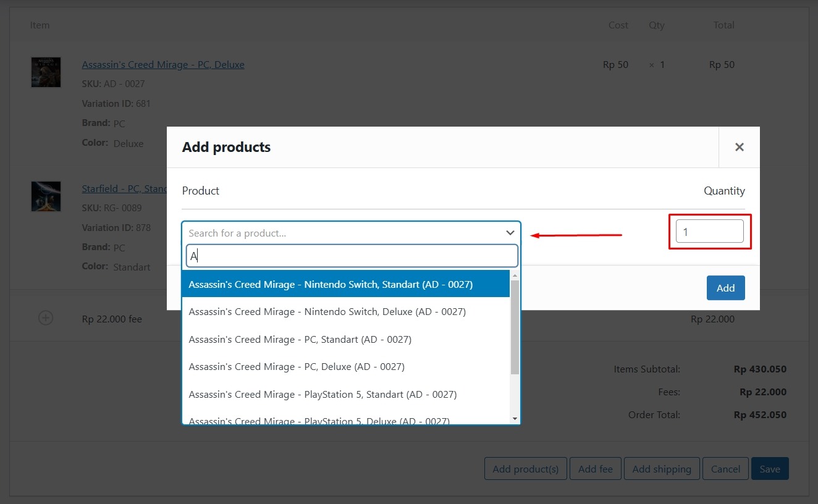Click the Rp 50 cost of Assassin's Creed
This screenshot has height=504, width=818.
click(x=615, y=65)
